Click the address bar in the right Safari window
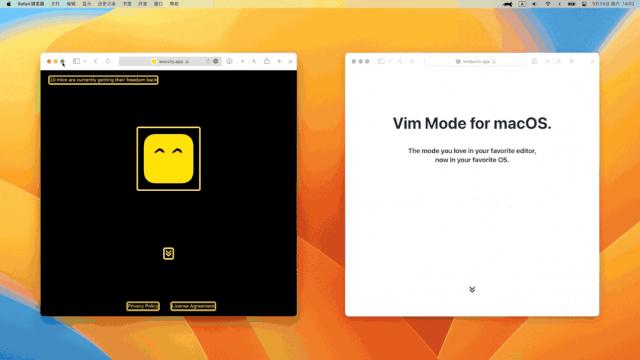Screen dimensions: 640x360 coord(475,61)
